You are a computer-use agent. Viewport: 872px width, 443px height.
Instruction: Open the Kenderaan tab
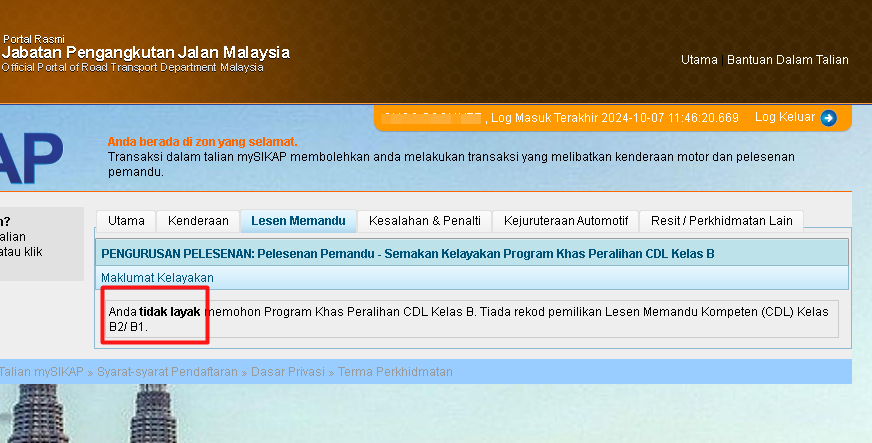[198, 221]
